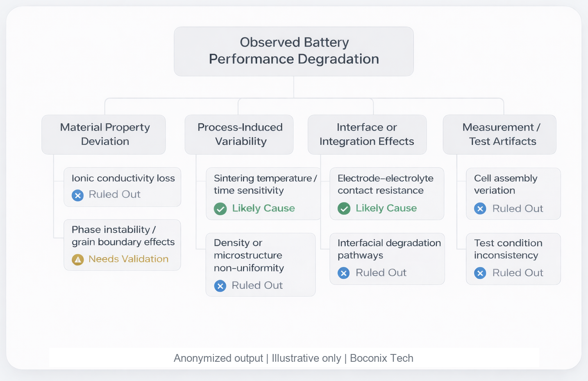The height and width of the screenshot is (381, 588).
Task: Click the green check icon under Sintering temperature
Action: click(x=220, y=209)
